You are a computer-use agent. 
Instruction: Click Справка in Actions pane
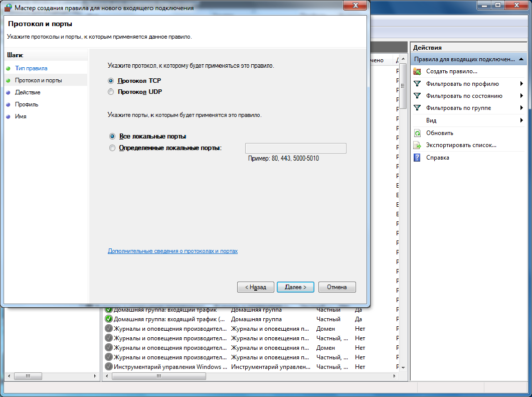pyautogui.click(x=438, y=158)
